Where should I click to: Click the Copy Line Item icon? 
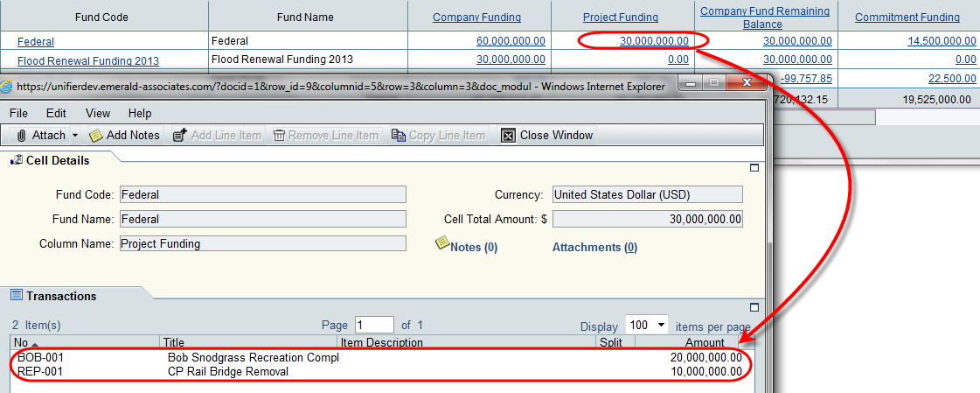coord(399,135)
